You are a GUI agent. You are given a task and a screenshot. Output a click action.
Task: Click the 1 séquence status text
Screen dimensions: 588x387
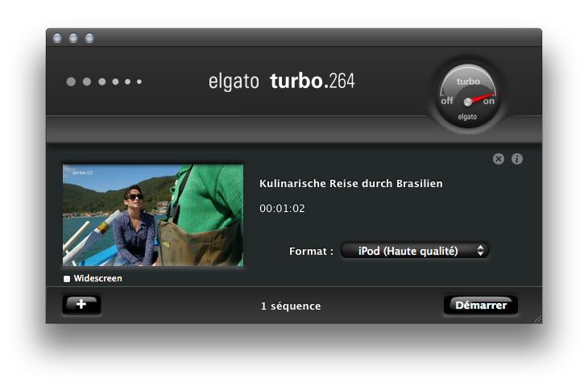pos(291,306)
